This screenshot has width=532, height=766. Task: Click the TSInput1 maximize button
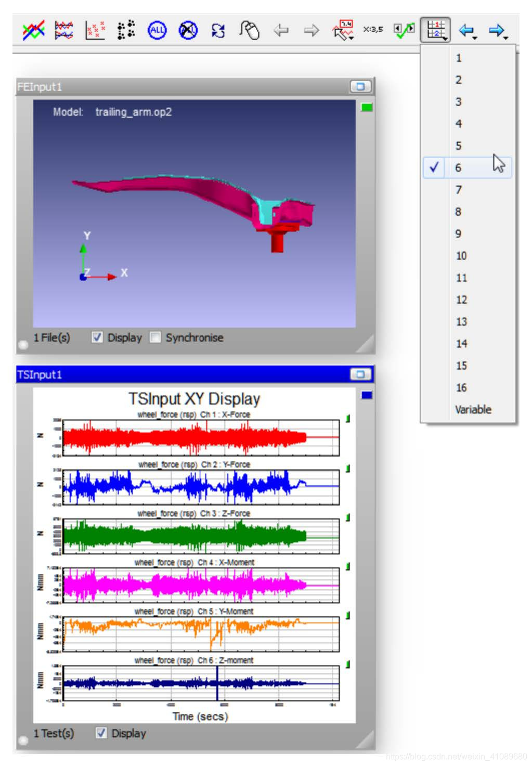pyautogui.click(x=360, y=374)
